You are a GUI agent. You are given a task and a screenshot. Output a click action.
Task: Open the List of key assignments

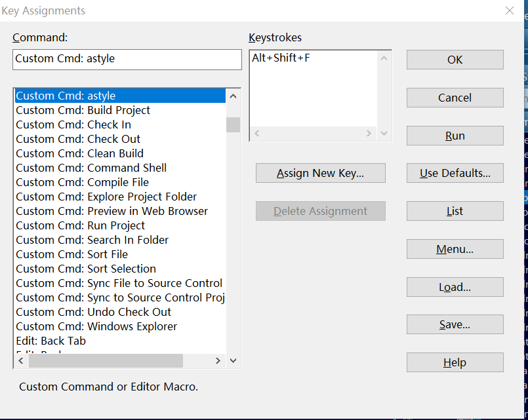click(455, 211)
